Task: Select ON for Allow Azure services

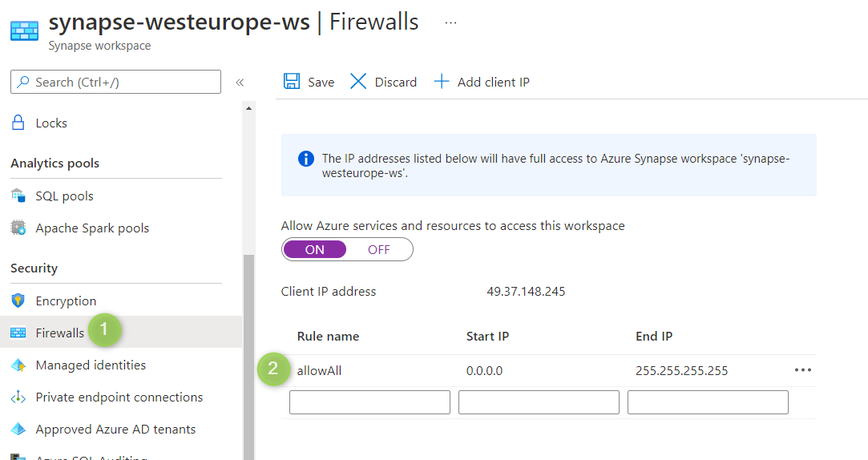Action: tap(315, 249)
